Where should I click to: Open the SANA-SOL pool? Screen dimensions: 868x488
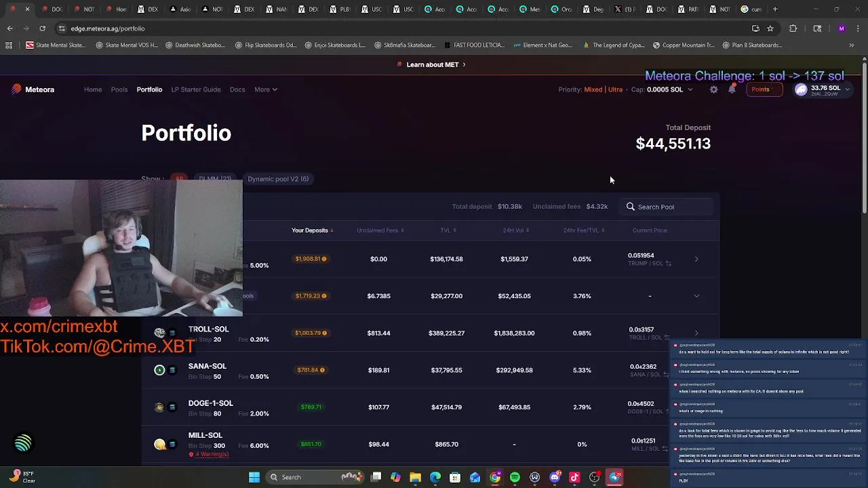[x=208, y=366]
